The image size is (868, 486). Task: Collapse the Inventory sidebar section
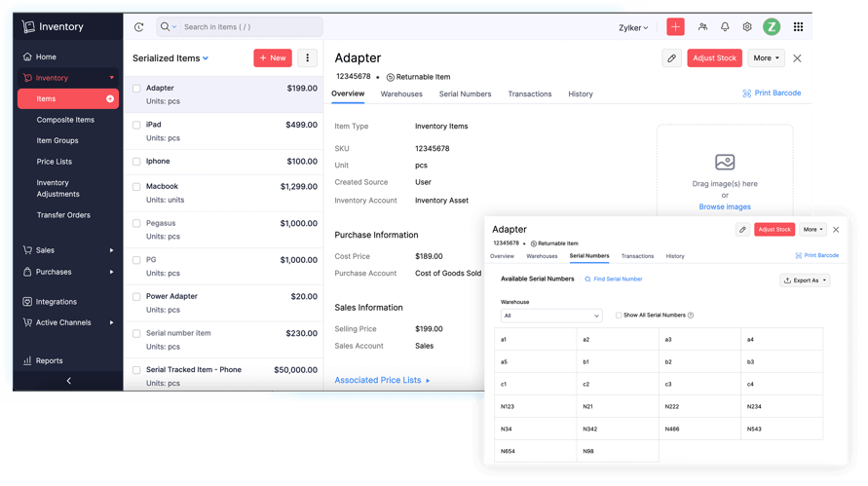click(112, 78)
